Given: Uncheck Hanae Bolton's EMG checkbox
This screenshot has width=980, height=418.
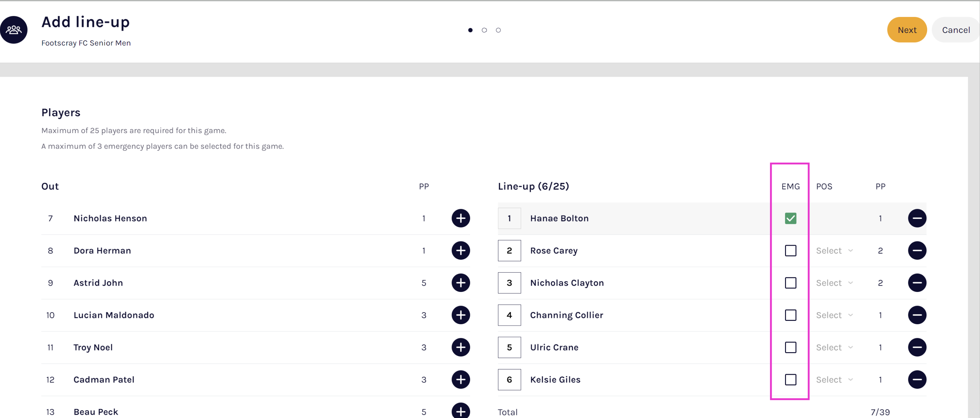Looking at the screenshot, I should 791,218.
